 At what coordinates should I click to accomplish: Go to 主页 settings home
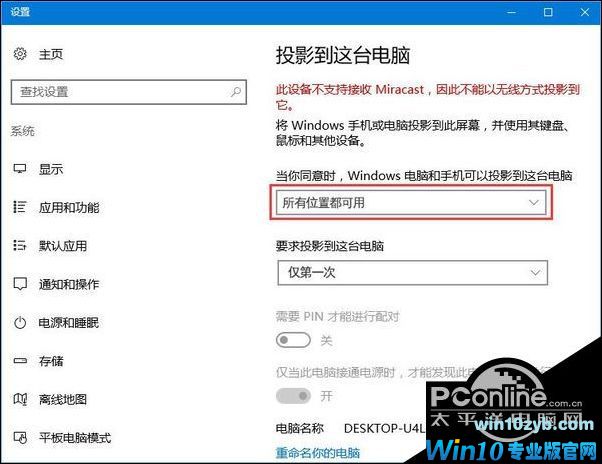(x=51, y=54)
